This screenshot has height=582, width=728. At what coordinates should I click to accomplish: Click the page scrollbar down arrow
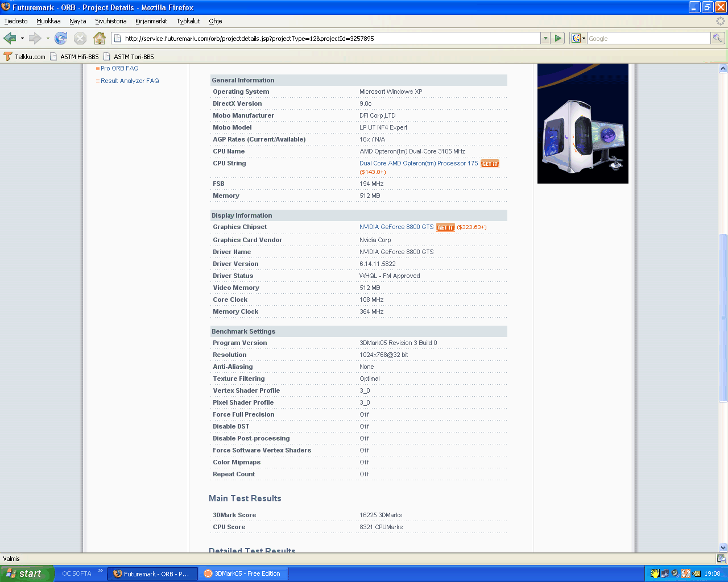point(723,547)
